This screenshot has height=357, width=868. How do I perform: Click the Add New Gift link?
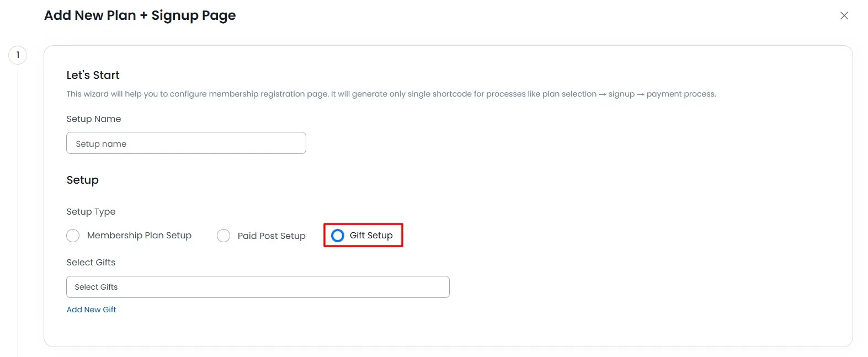tap(91, 310)
